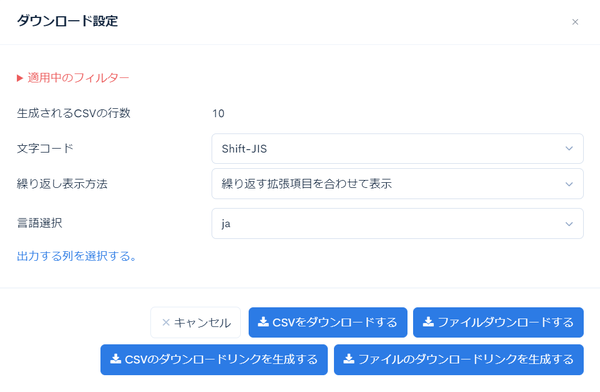Viewport: 600px width, 392px height.
Task: Click the ダウンロード設定 dialog title
Action: [x=67, y=21]
